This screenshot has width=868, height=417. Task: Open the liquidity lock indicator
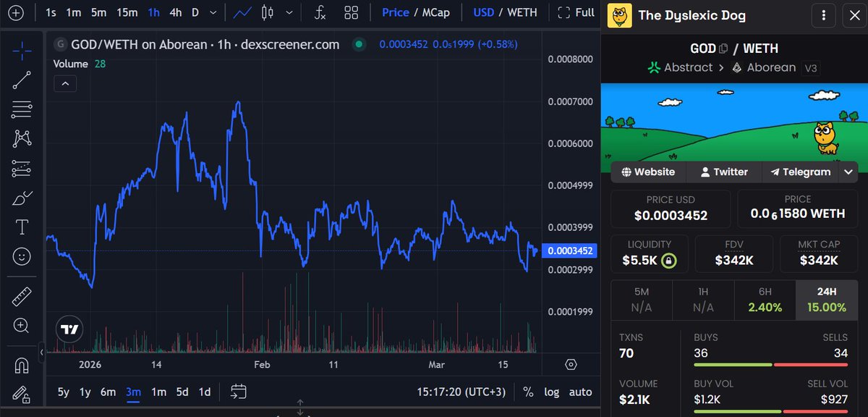coord(668,260)
